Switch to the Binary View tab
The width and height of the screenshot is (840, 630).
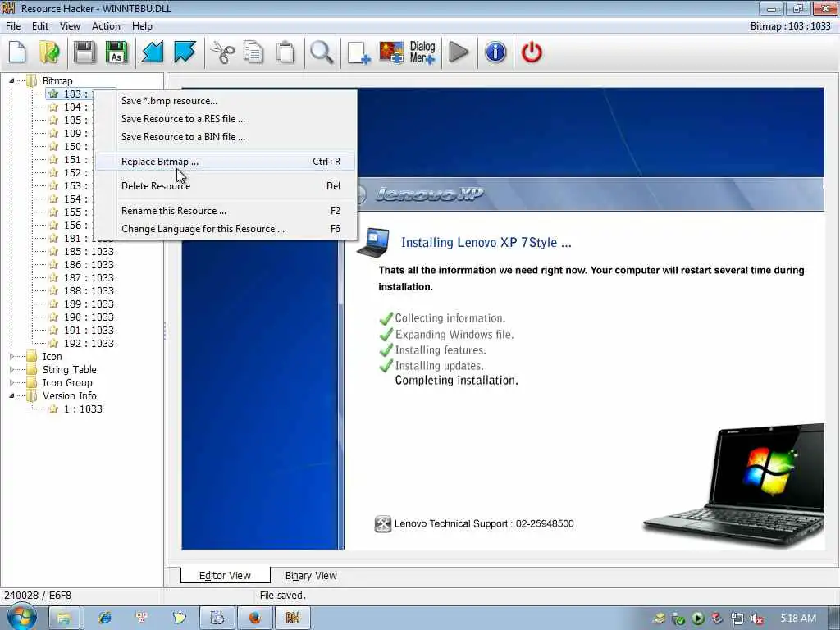click(311, 575)
